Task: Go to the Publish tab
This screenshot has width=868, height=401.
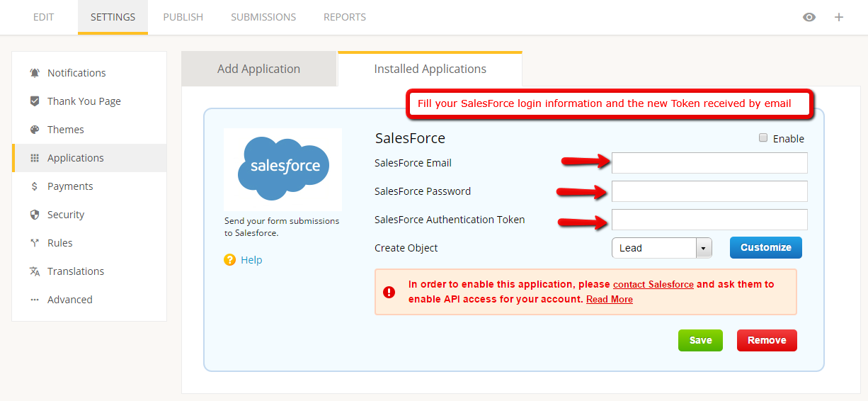Action: [x=183, y=17]
